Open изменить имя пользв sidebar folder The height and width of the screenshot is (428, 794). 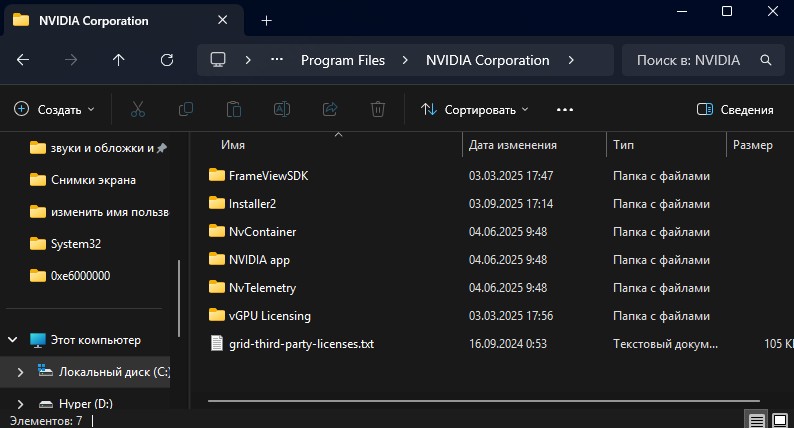click(x=110, y=212)
